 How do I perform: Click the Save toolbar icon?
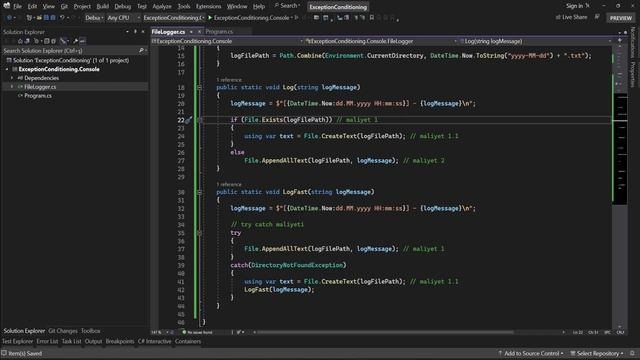point(46,18)
